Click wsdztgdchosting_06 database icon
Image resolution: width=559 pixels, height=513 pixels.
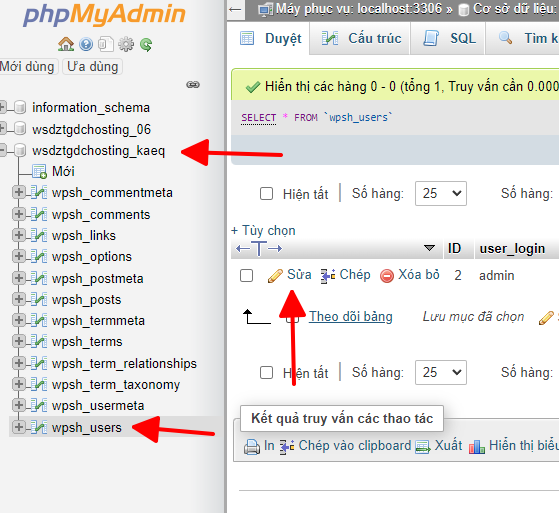[20, 129]
